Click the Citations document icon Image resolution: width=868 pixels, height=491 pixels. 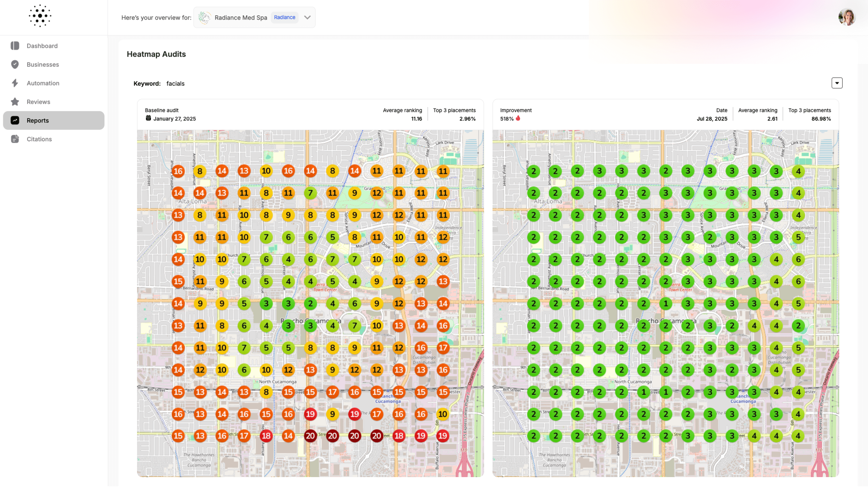coord(15,139)
